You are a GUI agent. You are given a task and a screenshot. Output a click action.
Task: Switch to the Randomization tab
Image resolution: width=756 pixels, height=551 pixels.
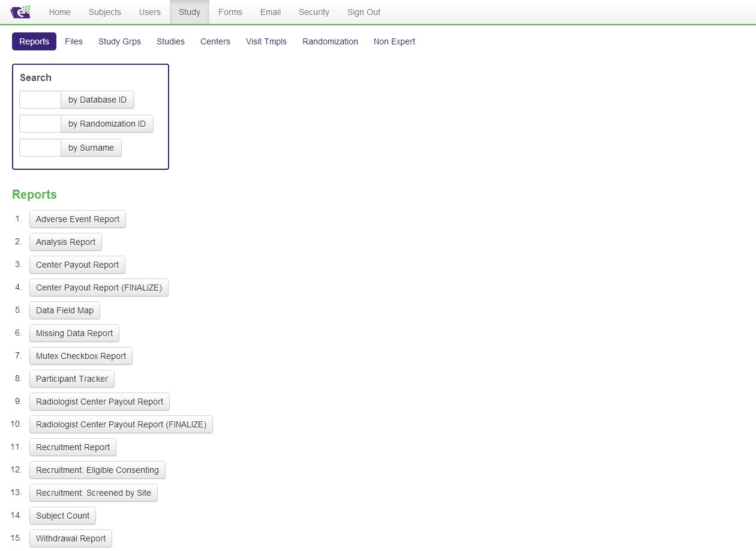click(330, 41)
